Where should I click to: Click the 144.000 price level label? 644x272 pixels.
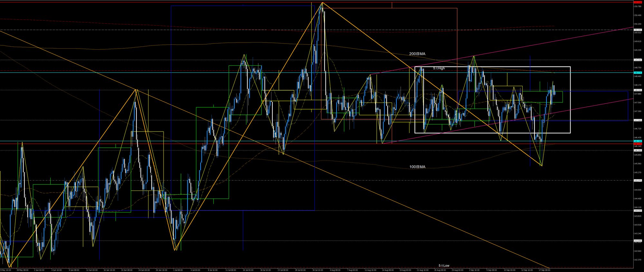(638, 211)
